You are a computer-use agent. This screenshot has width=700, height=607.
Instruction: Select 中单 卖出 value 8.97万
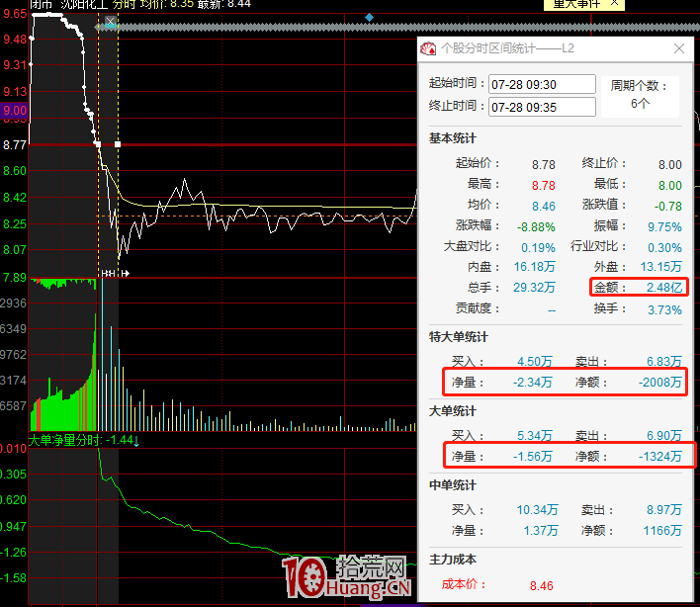point(664,510)
